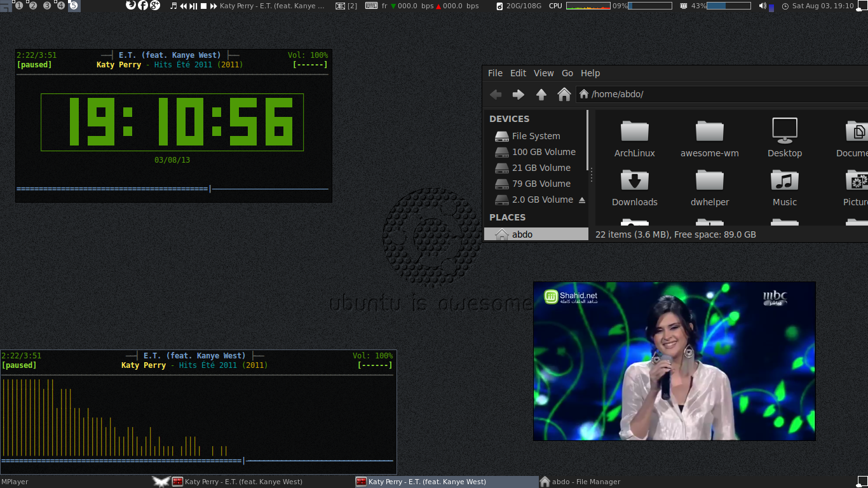
Task: Open the Help menu in File Manager
Action: click(590, 73)
